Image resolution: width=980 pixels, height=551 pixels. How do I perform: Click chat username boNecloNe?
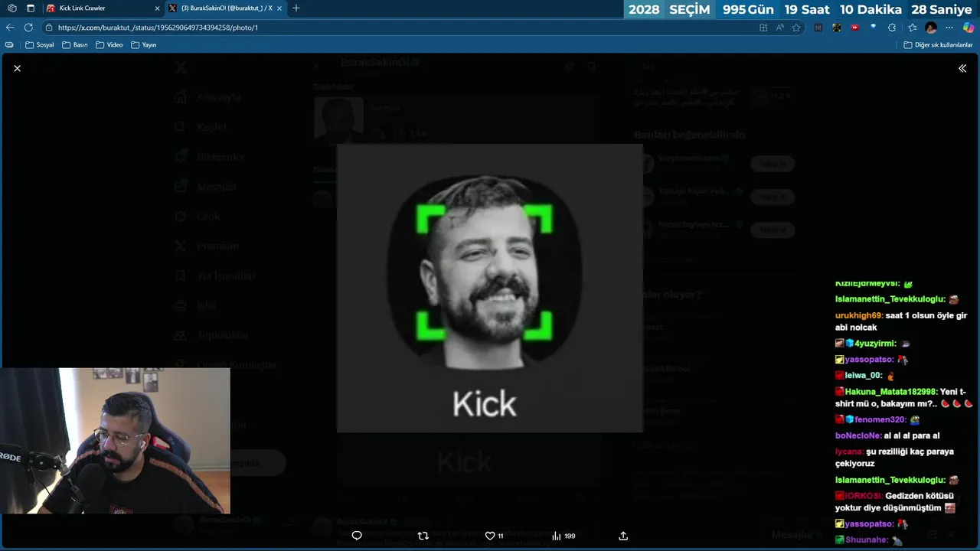(858, 435)
